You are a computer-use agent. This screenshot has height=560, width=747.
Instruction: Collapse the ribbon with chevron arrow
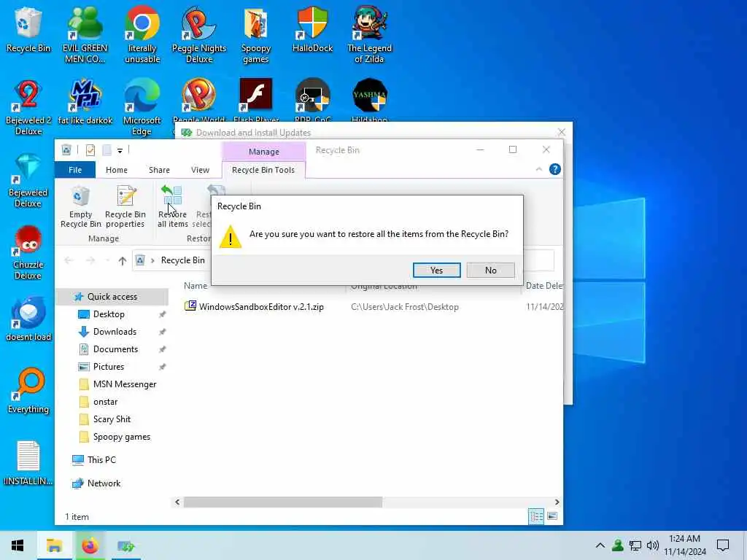point(539,169)
